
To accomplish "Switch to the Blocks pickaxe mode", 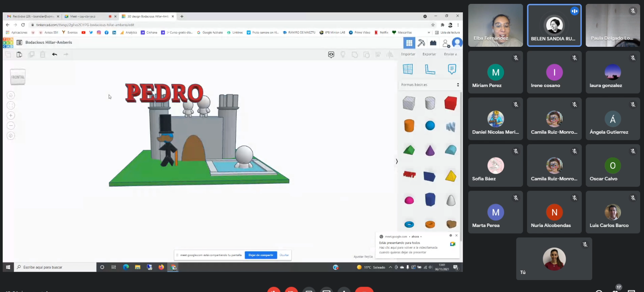I will tap(421, 43).
